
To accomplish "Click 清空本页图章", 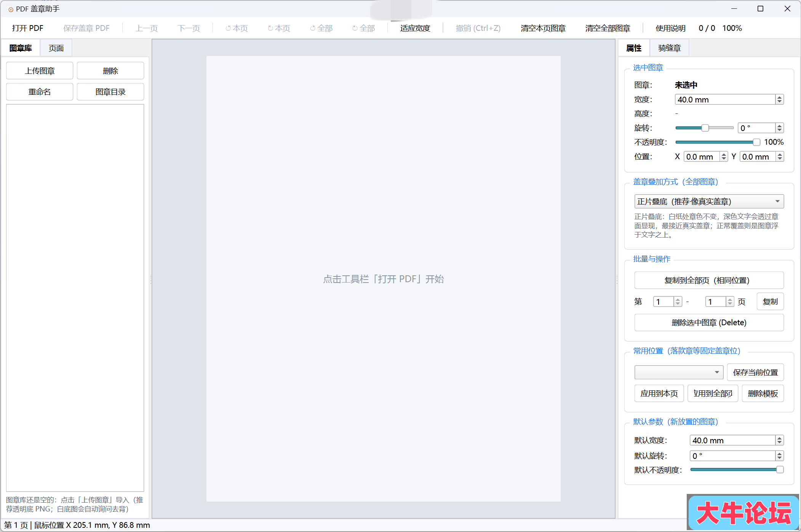I will click(x=543, y=28).
